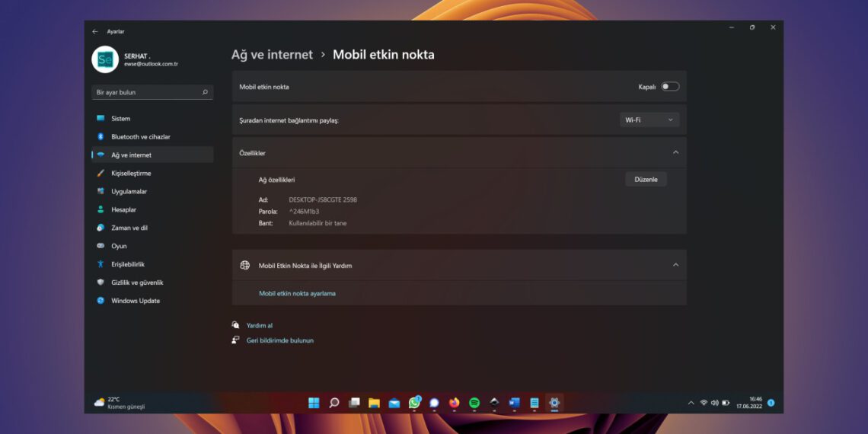The image size is (868, 434).
Task: Open the weather widget showing 22°C
Action: tap(120, 403)
